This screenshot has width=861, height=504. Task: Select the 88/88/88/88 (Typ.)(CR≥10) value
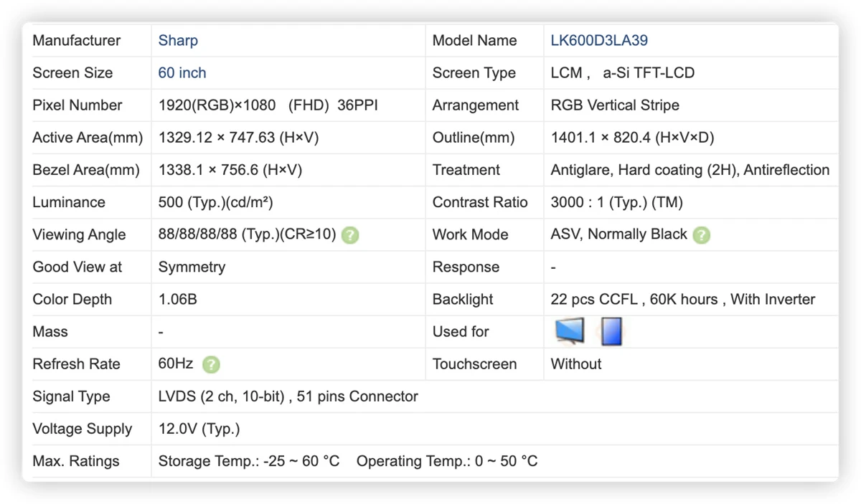pyautogui.click(x=248, y=234)
